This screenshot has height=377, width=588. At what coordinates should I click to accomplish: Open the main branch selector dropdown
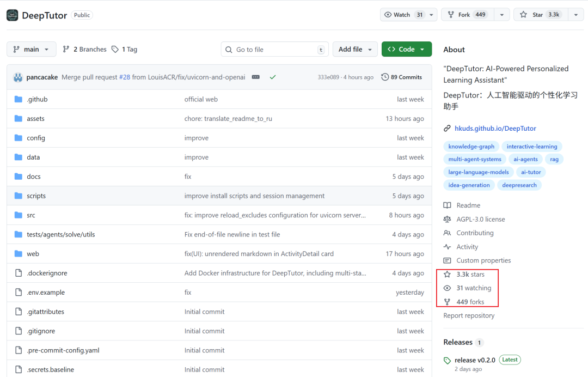tap(32, 49)
